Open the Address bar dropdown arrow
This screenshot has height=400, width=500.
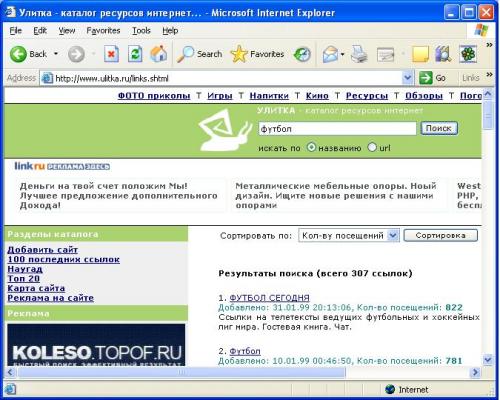click(407, 78)
